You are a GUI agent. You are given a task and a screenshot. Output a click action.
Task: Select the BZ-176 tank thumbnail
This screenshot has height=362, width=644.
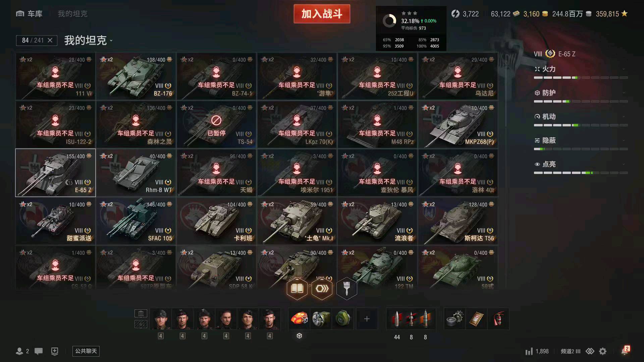click(x=136, y=76)
